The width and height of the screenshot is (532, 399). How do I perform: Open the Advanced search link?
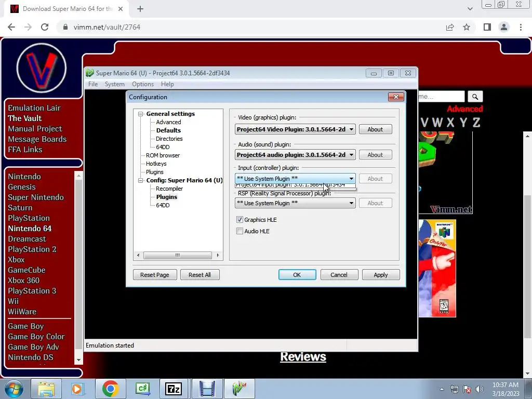pos(465,109)
